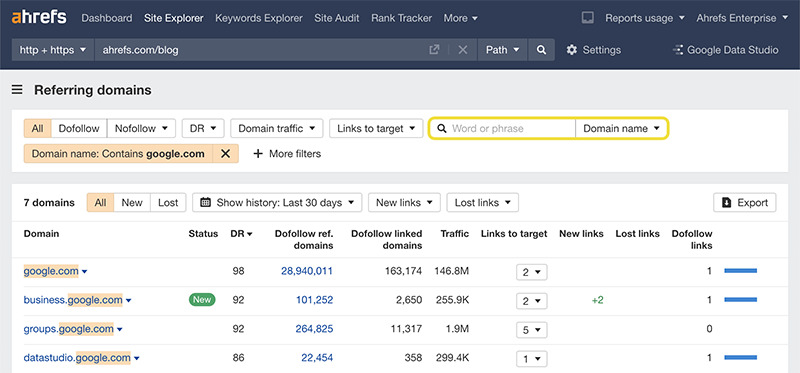Clear the ahrefs.com/blog search field
The height and width of the screenshot is (373, 800).
click(463, 50)
